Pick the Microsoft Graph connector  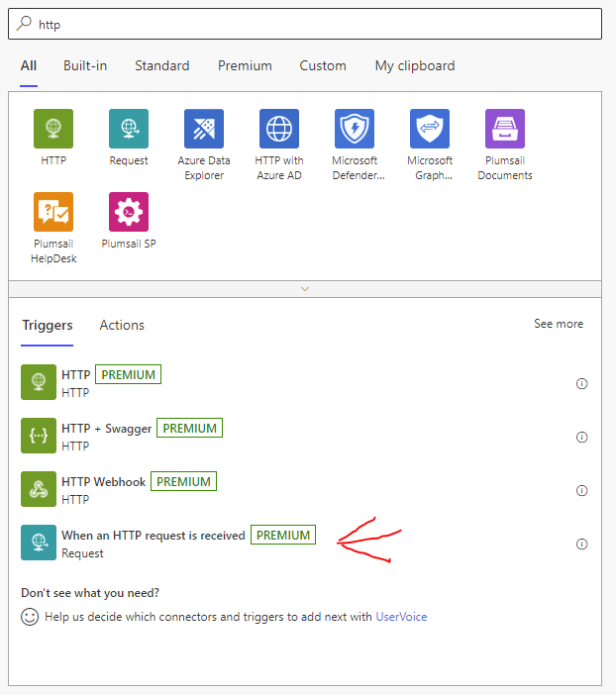430,129
